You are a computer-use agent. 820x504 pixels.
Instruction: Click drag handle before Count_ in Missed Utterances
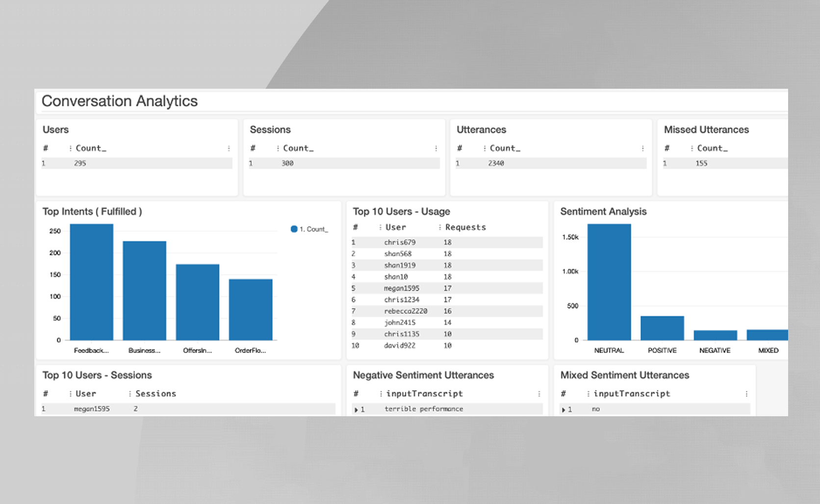(x=692, y=149)
